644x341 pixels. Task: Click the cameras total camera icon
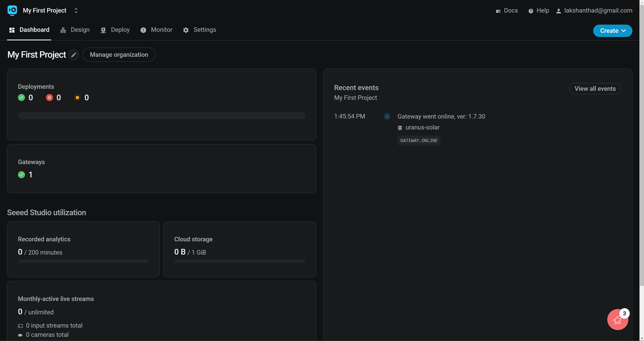20,335
